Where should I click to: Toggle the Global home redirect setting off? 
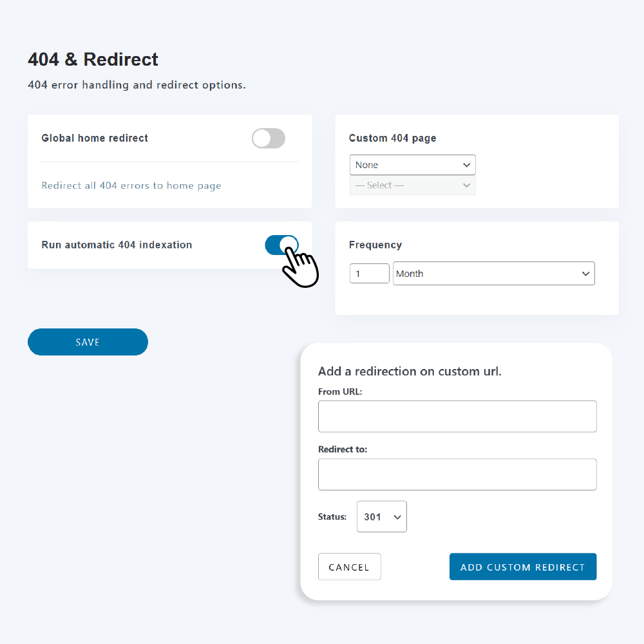pyautogui.click(x=269, y=138)
